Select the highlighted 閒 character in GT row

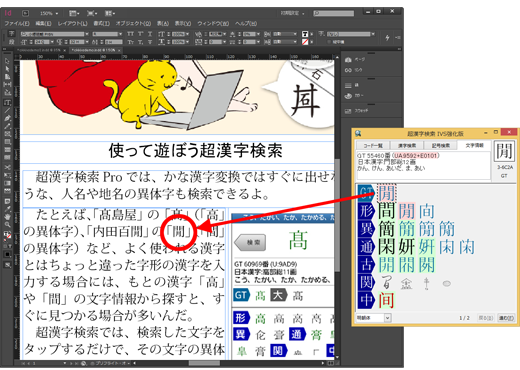tap(386, 193)
